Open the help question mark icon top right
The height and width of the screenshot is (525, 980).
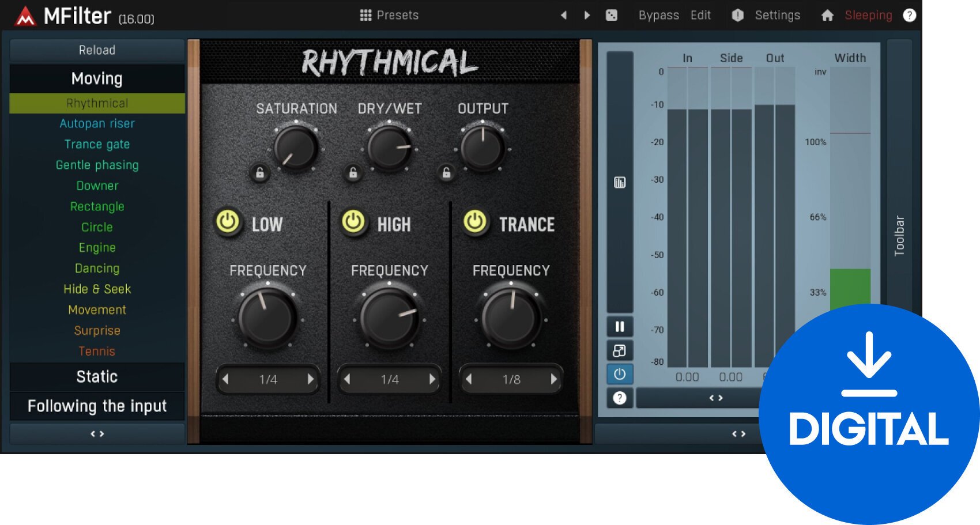[910, 15]
